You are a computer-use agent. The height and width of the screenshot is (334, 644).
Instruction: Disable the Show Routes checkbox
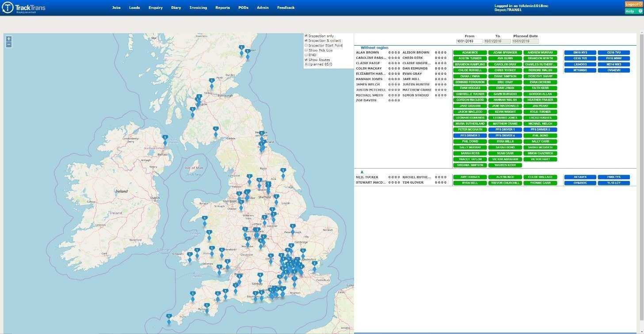(306, 60)
